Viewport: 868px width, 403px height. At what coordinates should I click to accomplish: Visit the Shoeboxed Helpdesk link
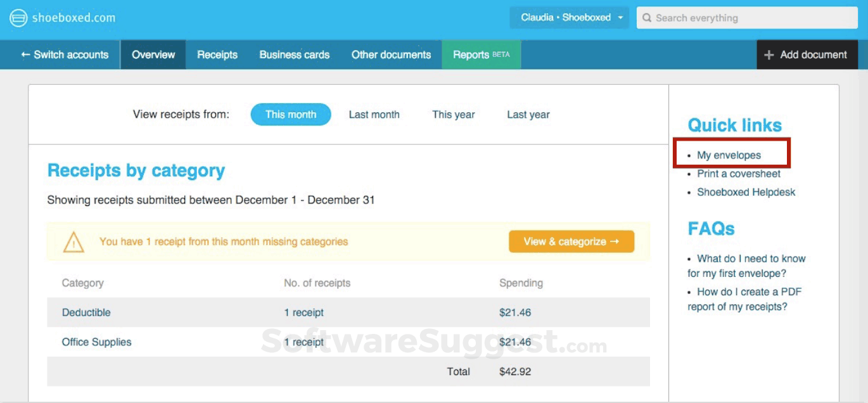[x=746, y=192]
